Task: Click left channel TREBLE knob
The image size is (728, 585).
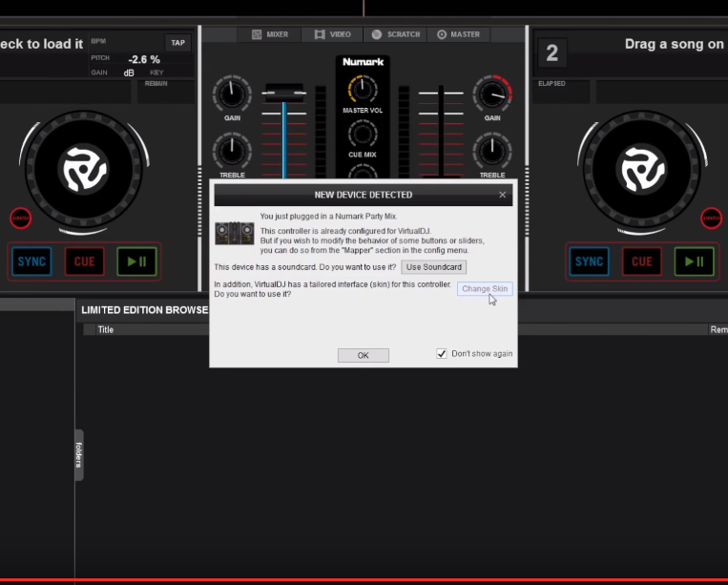Action: tap(232, 152)
